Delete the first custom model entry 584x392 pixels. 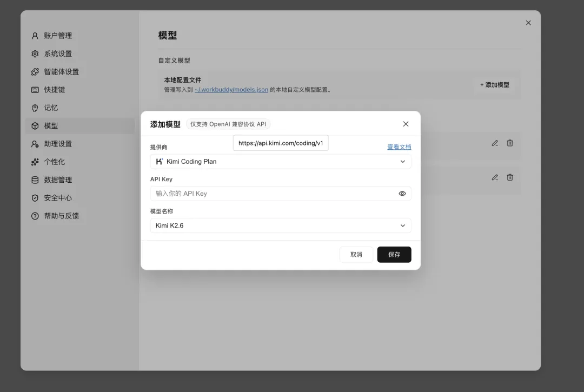click(x=510, y=143)
